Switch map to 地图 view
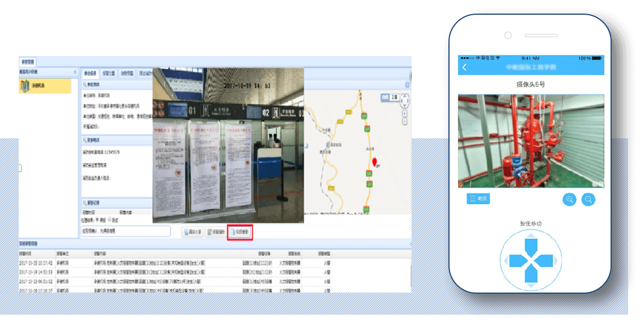This screenshot has width=644, height=326. 385,98
